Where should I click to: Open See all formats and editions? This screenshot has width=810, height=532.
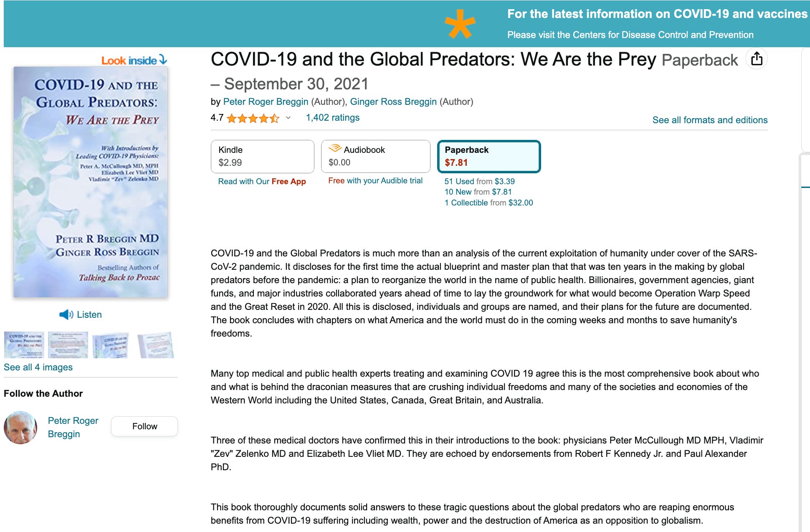click(710, 120)
